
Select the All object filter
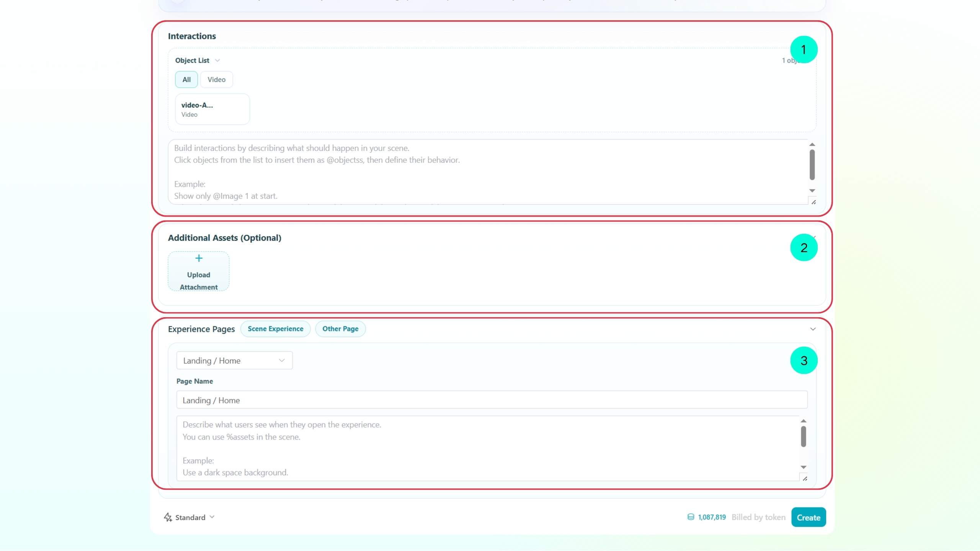pos(186,80)
